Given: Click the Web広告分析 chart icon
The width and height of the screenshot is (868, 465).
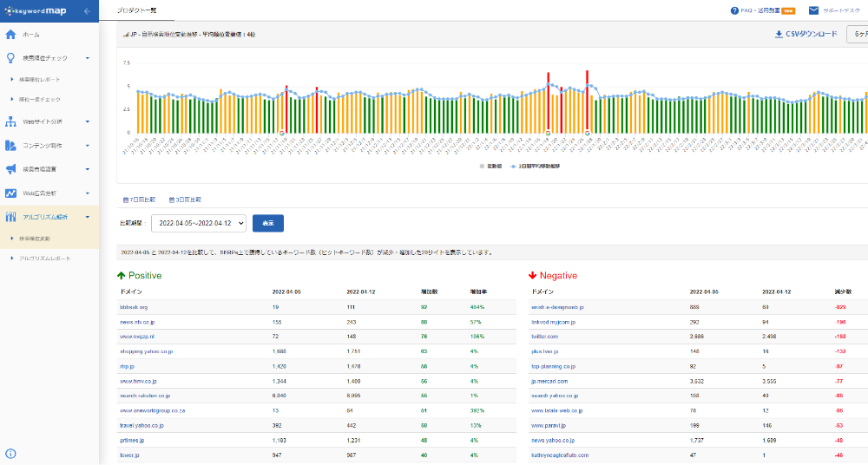Looking at the screenshot, I should pos(10,193).
